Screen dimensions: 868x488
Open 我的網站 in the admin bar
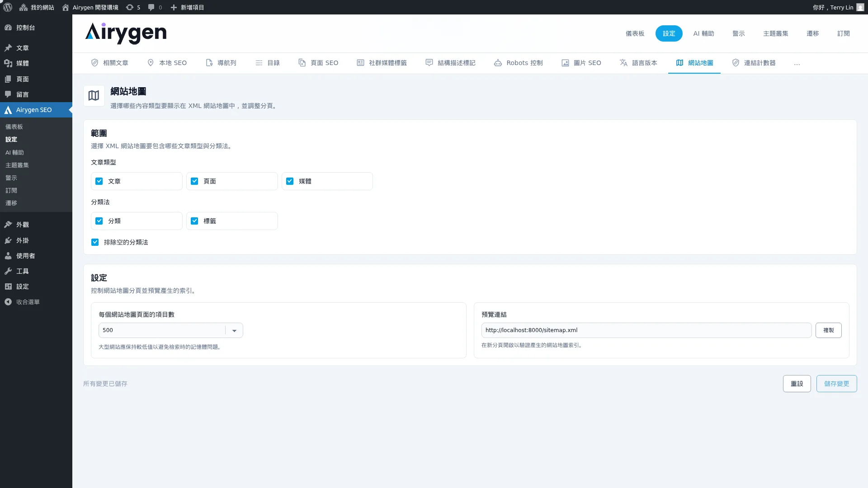pos(37,7)
